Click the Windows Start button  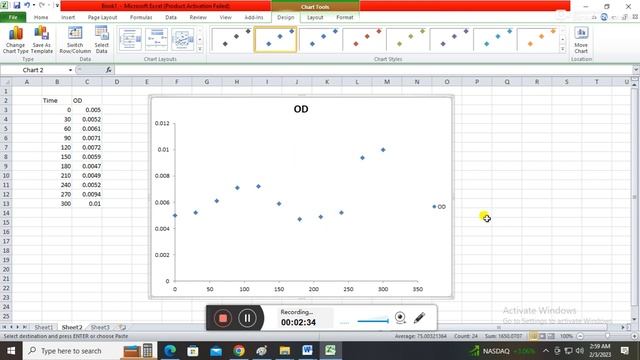(11, 351)
